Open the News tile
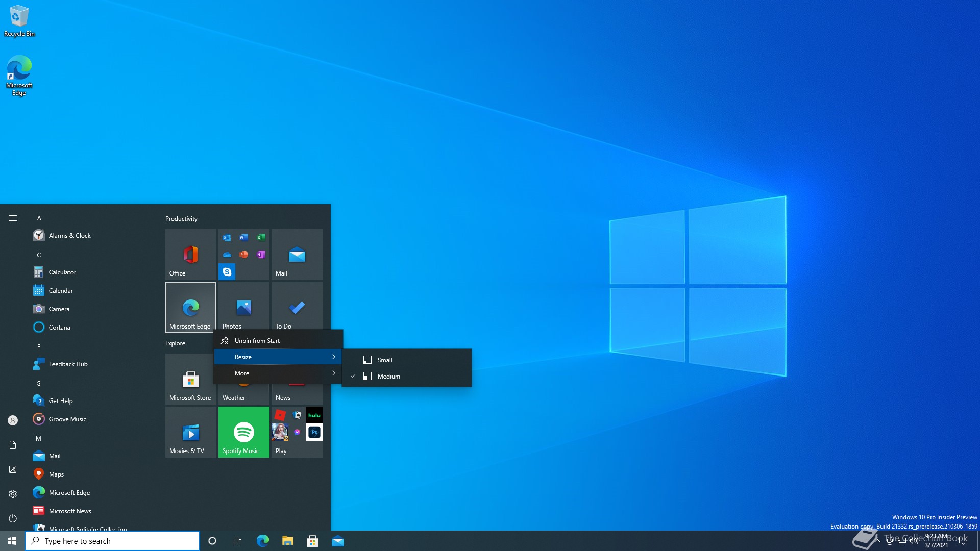980x551 pixels. tap(297, 393)
